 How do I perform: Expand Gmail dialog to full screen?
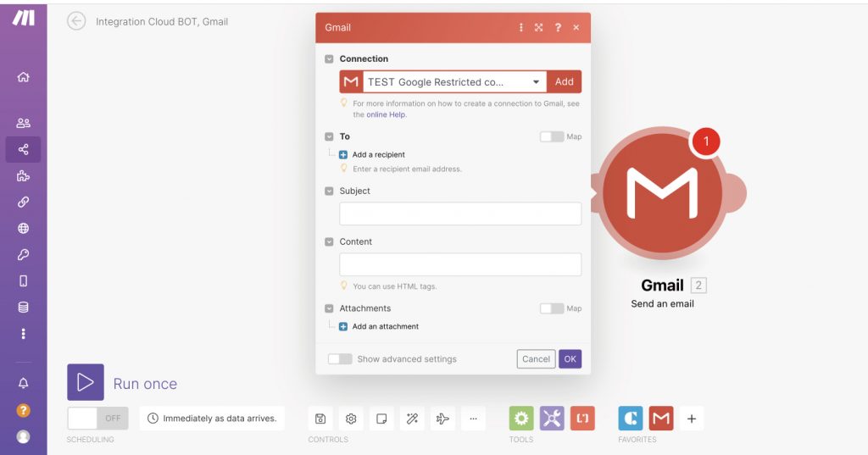538,28
